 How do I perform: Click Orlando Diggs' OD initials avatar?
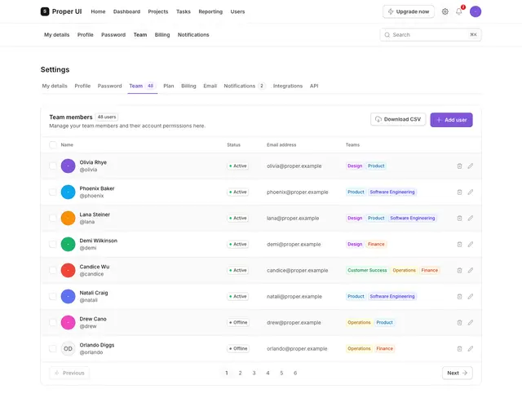coord(68,348)
